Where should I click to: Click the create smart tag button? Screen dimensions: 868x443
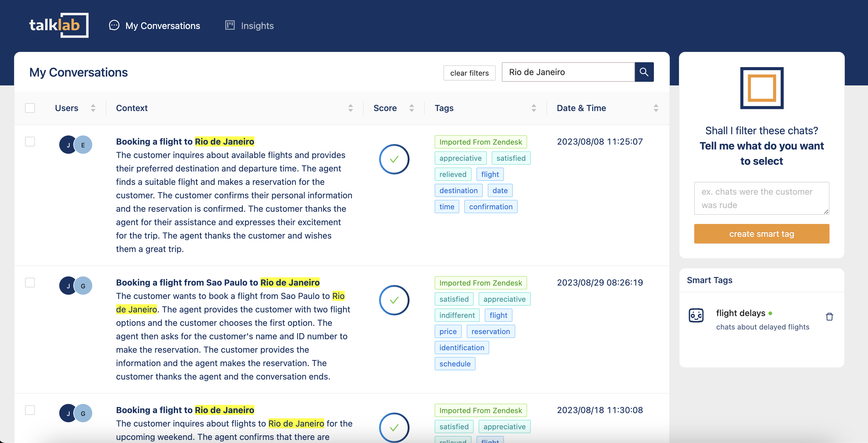click(761, 234)
